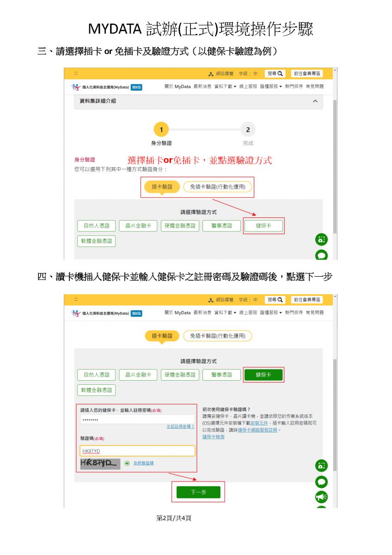Choose 自然人憑證 in step 4 screenshot
Image resolution: width=392 pixels, height=555 pixels.
pyautogui.click(x=97, y=375)
